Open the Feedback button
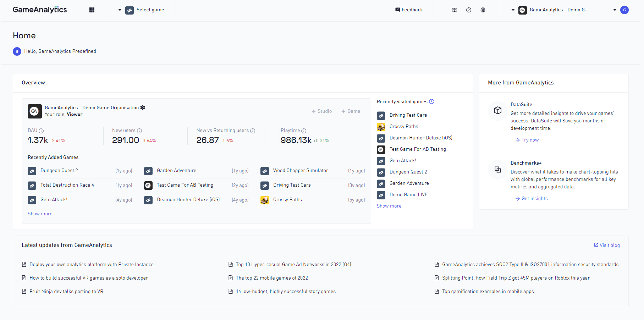Screen dimensions: 644x320 point(409,10)
